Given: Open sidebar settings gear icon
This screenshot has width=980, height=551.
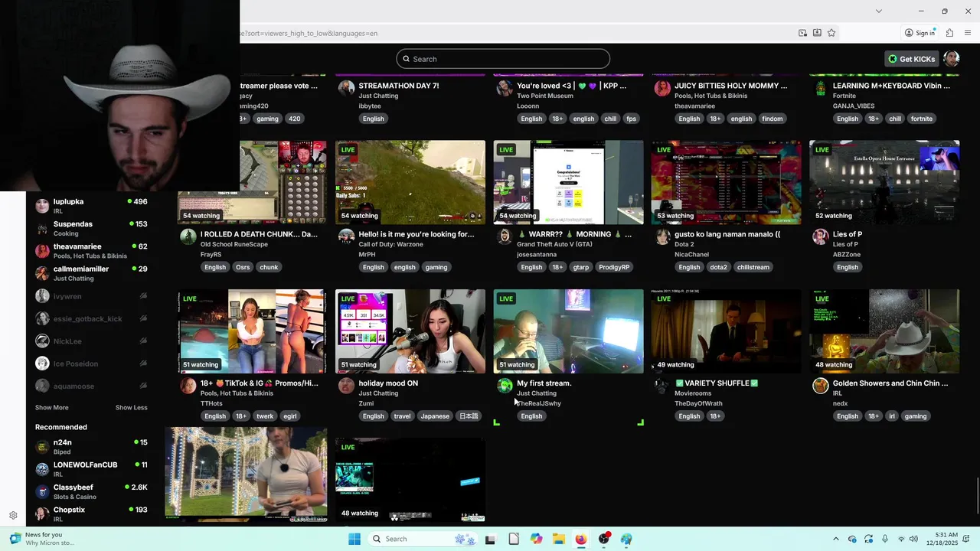Looking at the screenshot, I should [13, 515].
